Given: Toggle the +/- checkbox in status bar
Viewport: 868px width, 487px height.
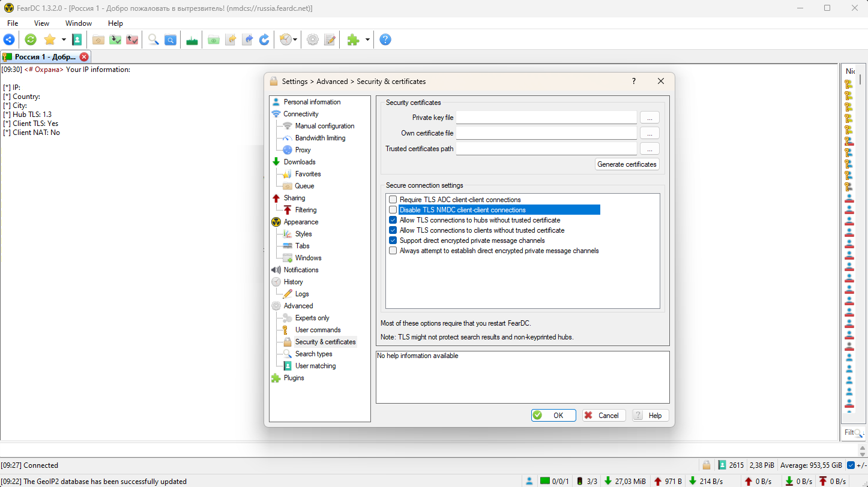Looking at the screenshot, I should click(851, 465).
